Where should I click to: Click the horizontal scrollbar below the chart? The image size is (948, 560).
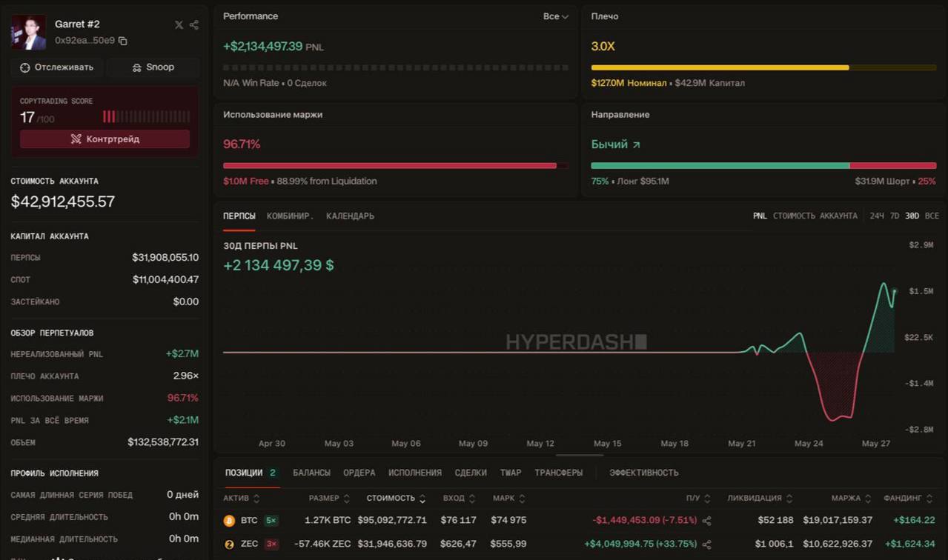580,455
